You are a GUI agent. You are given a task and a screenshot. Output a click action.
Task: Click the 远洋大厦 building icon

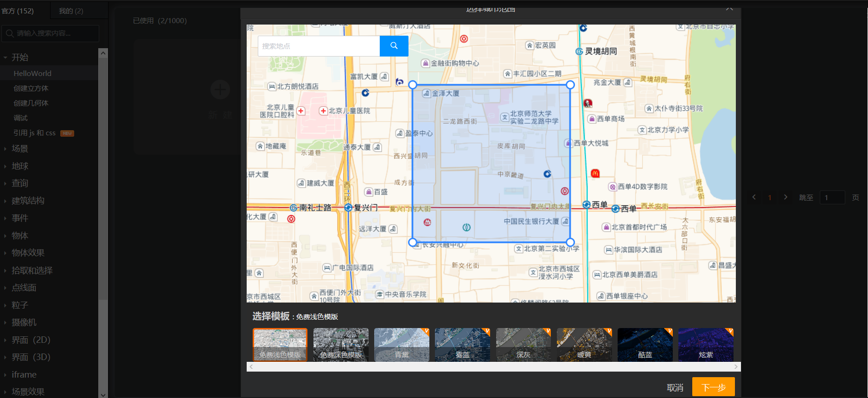[x=393, y=229]
